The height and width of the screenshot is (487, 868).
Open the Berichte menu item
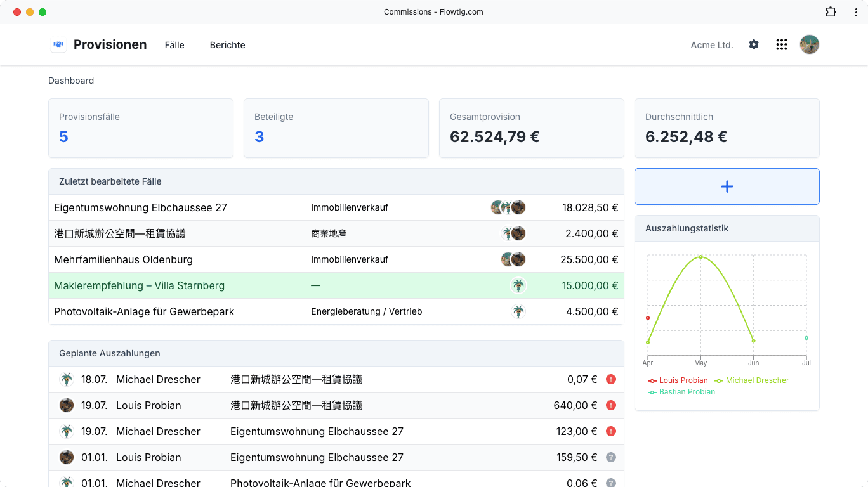[x=228, y=45]
